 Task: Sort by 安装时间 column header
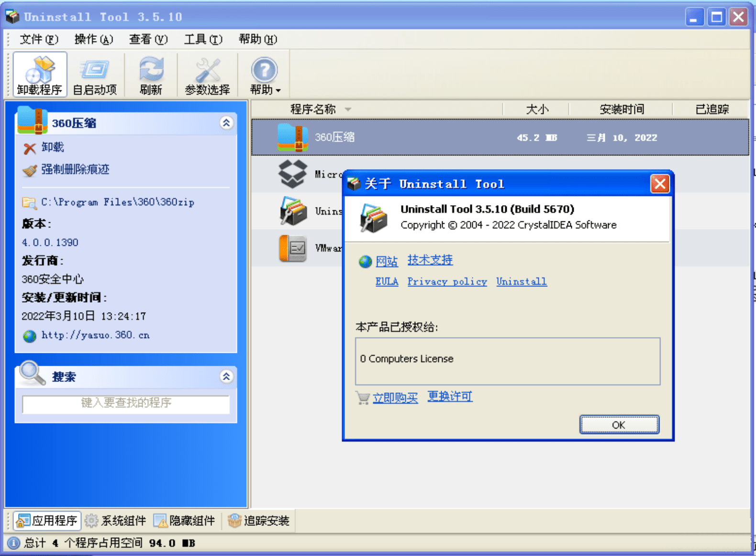click(622, 109)
